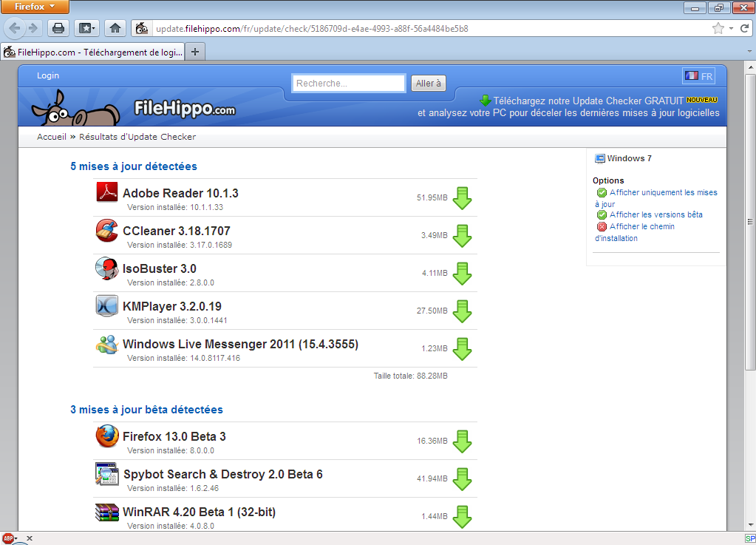
Task: Download Adobe Reader via green arrow
Action: [462, 198]
